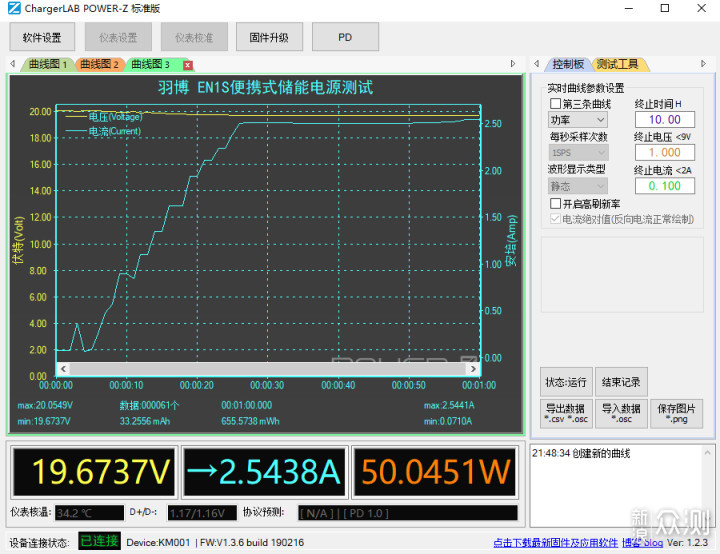Click the 34.2 ℃ temperature value
This screenshot has height=554, width=720.
coord(90,513)
